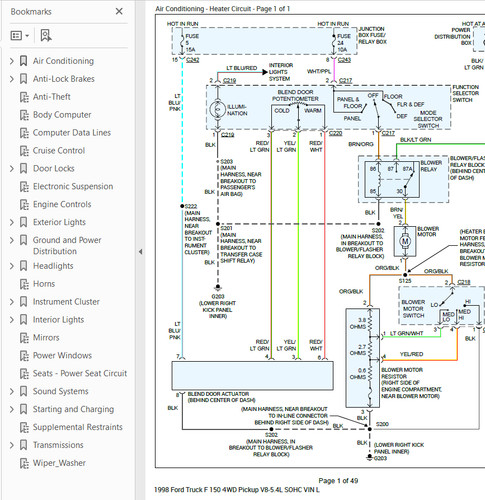Go to the Engine Controls bookmark
485x500 pixels.
pos(62,204)
